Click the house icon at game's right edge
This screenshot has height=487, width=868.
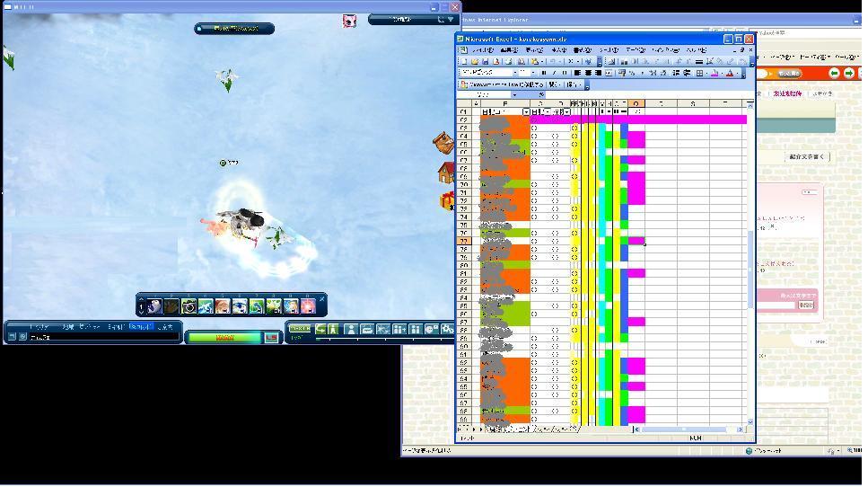click(446, 173)
